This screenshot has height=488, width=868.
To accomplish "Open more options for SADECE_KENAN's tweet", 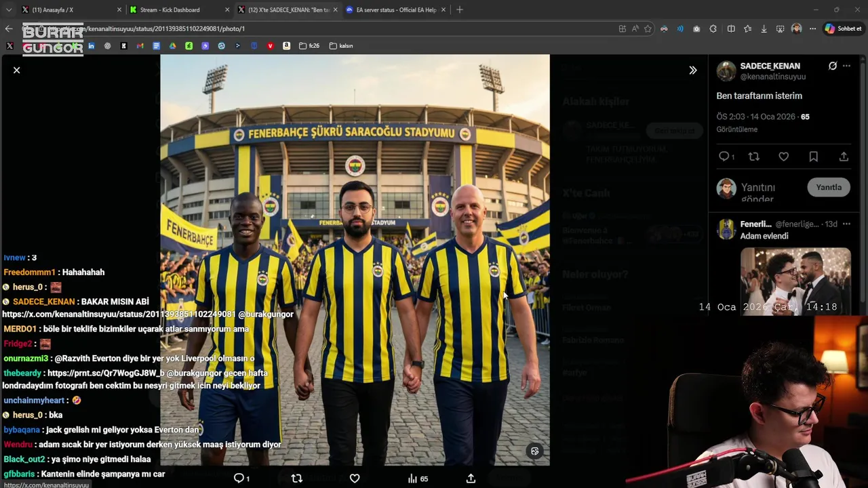I will [x=846, y=66].
